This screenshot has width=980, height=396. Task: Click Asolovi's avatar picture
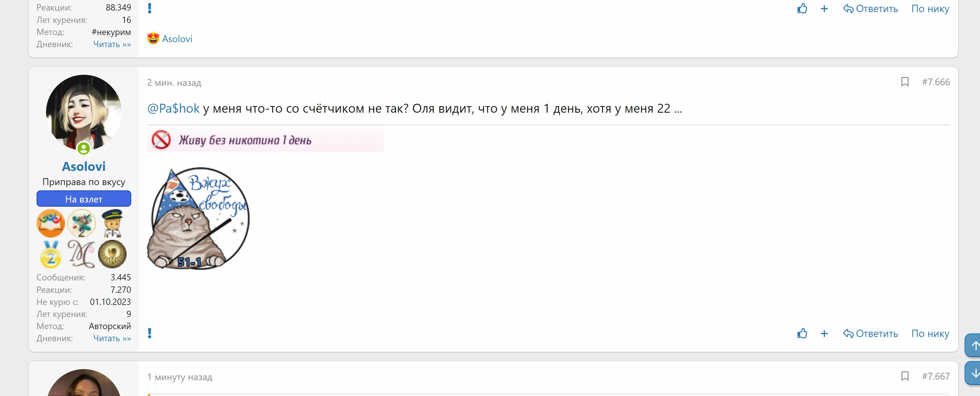84,112
